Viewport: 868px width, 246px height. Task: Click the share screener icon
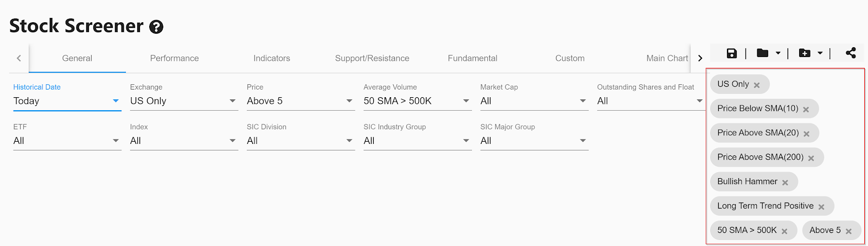pyautogui.click(x=851, y=53)
